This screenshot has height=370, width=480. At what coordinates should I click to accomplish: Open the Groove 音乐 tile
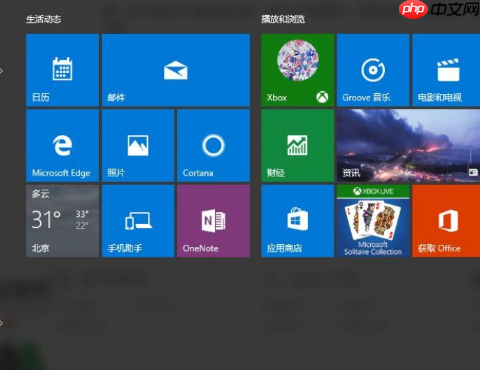(373, 70)
